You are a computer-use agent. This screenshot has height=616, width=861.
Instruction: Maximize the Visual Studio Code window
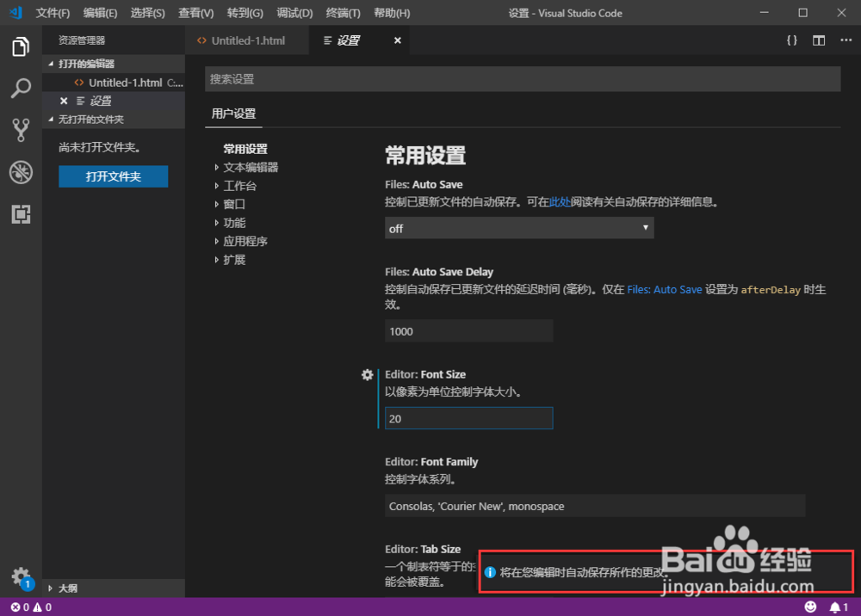point(802,13)
